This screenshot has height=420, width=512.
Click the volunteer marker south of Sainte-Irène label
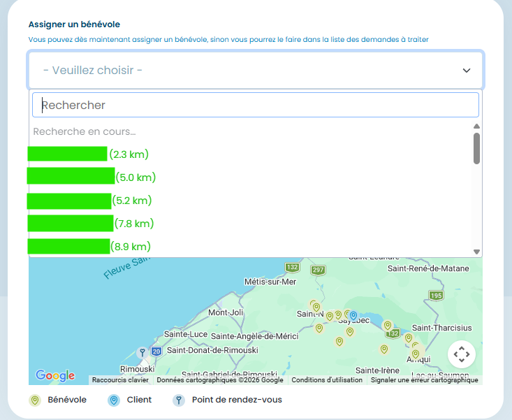(383, 349)
